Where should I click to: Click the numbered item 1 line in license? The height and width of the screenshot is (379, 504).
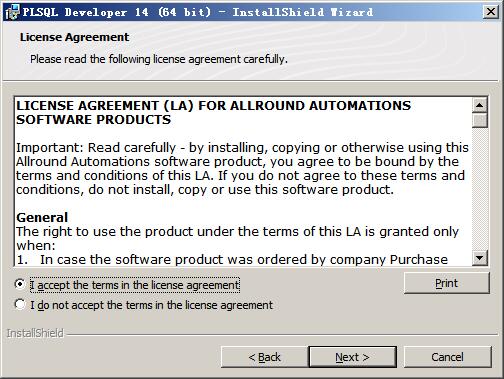click(x=232, y=259)
